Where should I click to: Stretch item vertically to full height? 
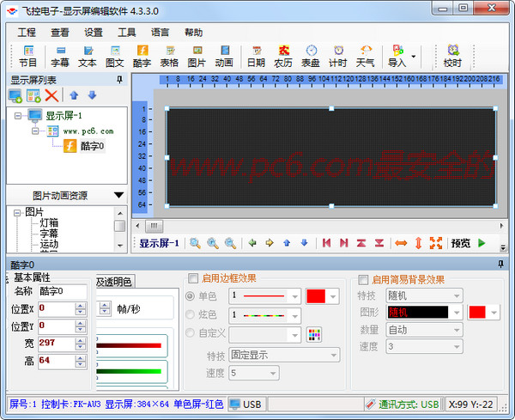point(419,243)
